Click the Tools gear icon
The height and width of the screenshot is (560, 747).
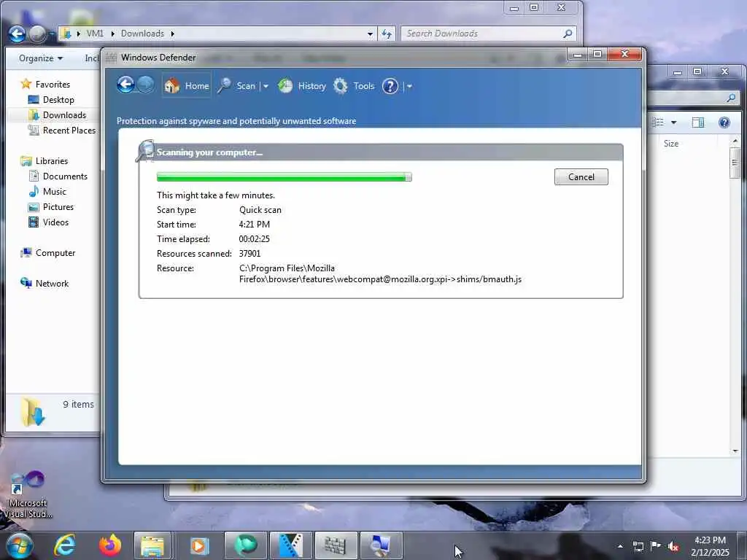tap(340, 86)
